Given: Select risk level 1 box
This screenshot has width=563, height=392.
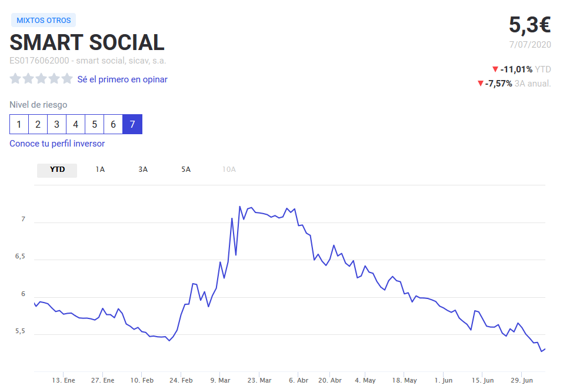Looking at the screenshot, I should coord(19,125).
